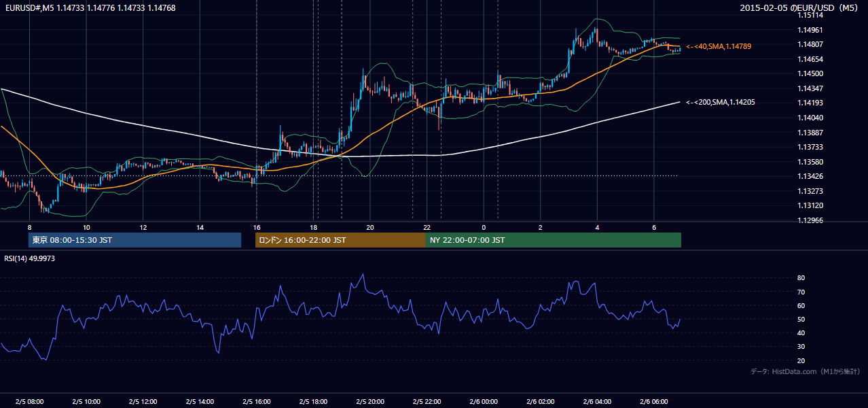Click the 40 SMA 1.14789 label
The image size is (868, 408).
pyautogui.click(x=719, y=46)
